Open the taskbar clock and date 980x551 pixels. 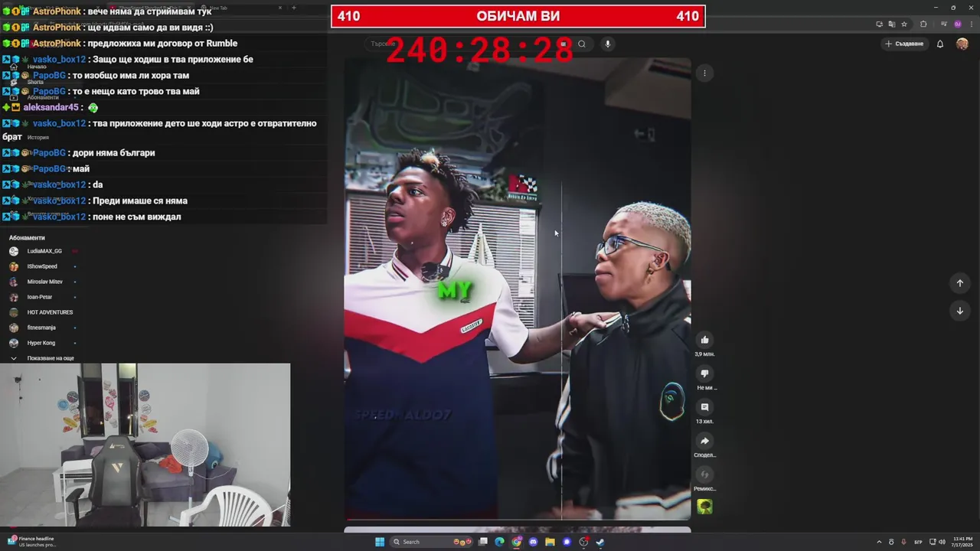[x=962, y=542]
